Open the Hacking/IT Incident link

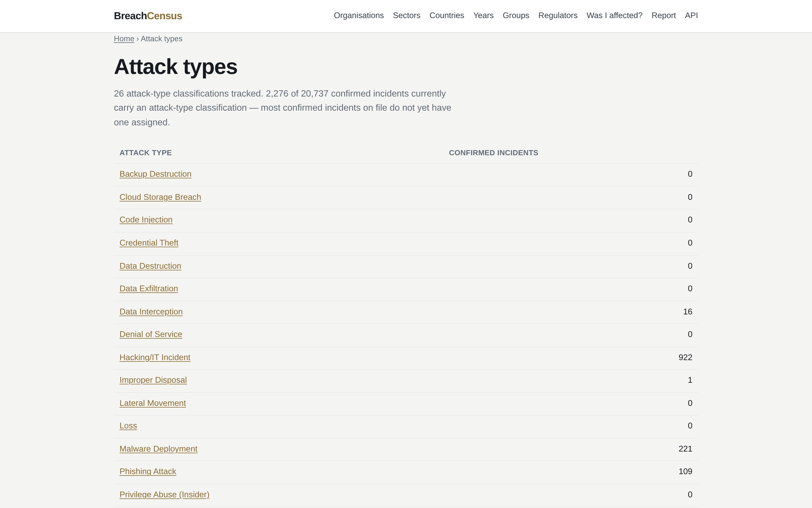(155, 358)
